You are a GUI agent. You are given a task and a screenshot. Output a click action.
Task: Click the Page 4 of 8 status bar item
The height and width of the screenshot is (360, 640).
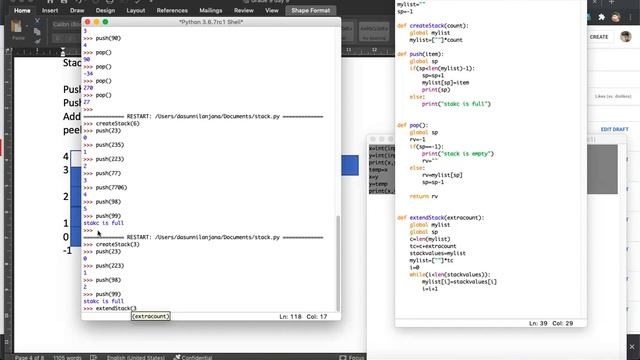tap(29, 358)
